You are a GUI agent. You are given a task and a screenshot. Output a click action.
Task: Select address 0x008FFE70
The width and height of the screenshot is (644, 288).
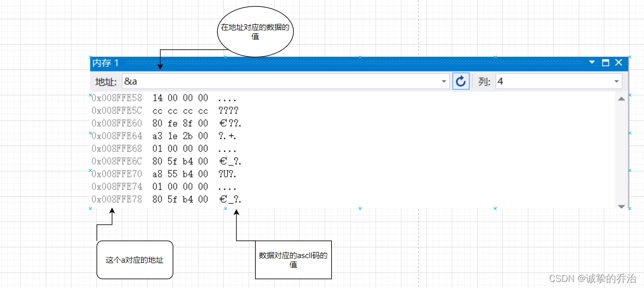[117, 174]
